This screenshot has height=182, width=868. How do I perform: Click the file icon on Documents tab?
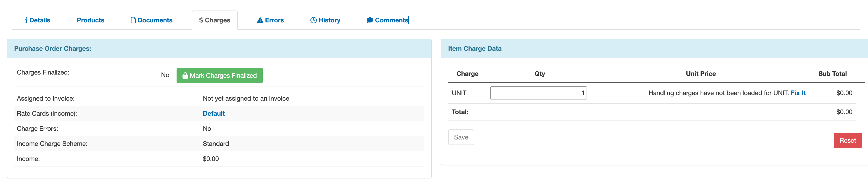pos(133,21)
